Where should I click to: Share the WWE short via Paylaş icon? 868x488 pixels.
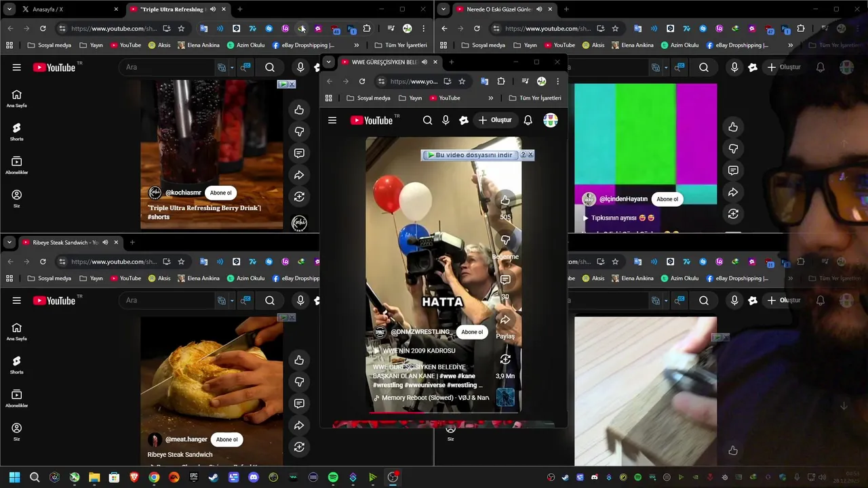pyautogui.click(x=505, y=320)
